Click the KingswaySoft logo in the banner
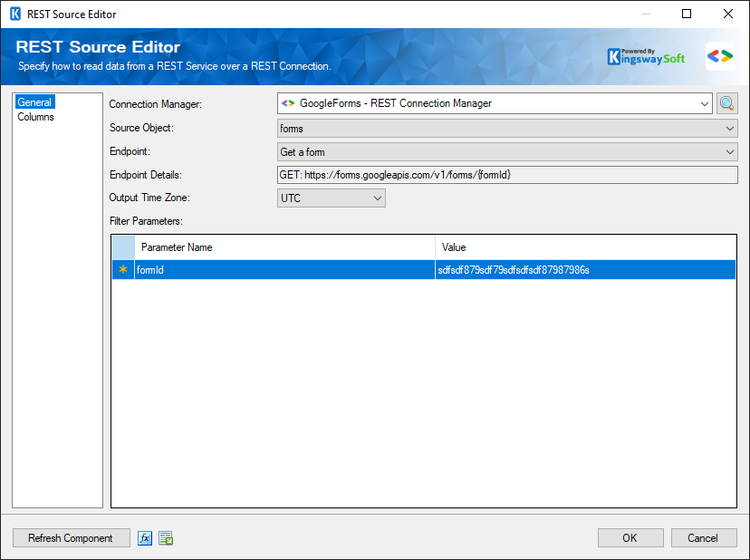Screen dimensions: 750x560 coord(646,56)
